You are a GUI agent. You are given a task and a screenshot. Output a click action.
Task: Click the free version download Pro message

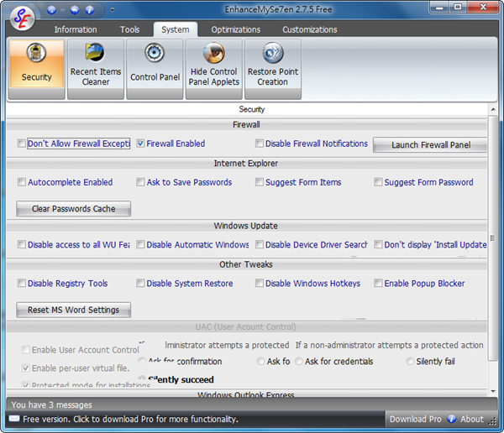tap(130, 420)
